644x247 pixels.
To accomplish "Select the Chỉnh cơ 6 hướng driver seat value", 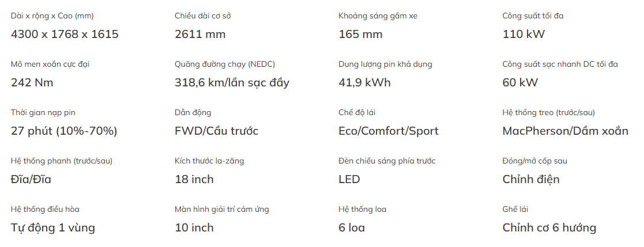I will tap(549, 228).
